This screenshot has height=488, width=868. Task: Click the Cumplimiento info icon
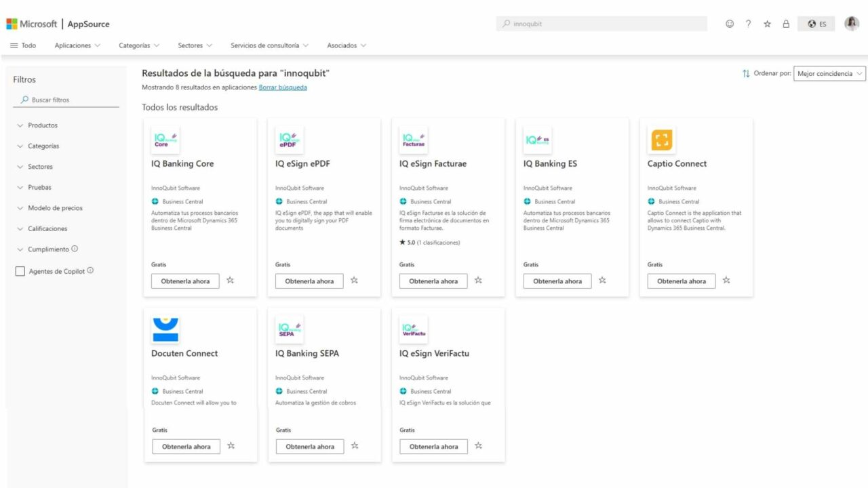click(x=75, y=249)
